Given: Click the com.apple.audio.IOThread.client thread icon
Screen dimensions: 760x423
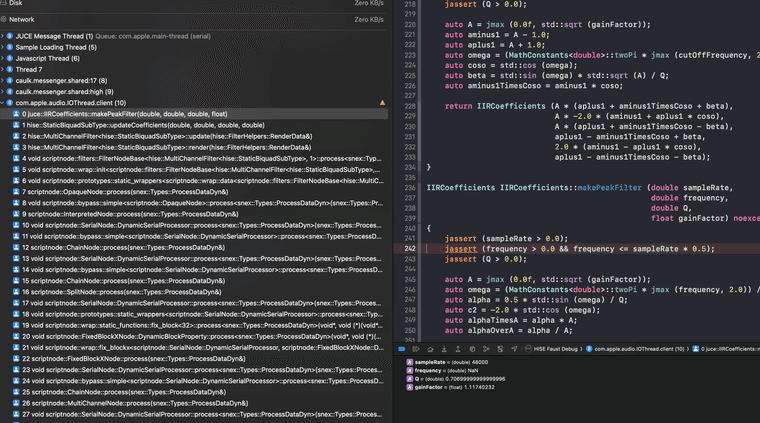Looking at the screenshot, I should pos(10,103).
